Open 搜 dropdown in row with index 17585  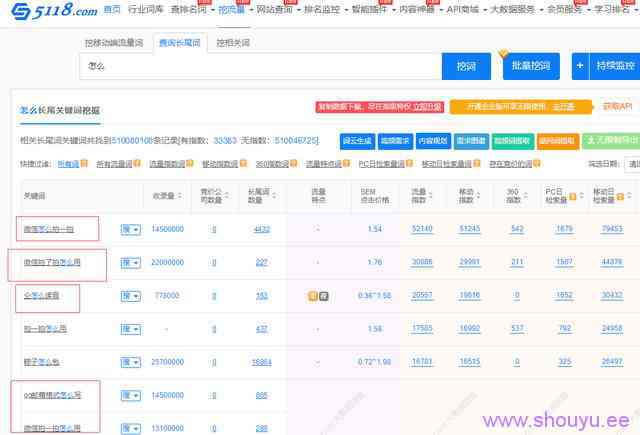click(131, 329)
